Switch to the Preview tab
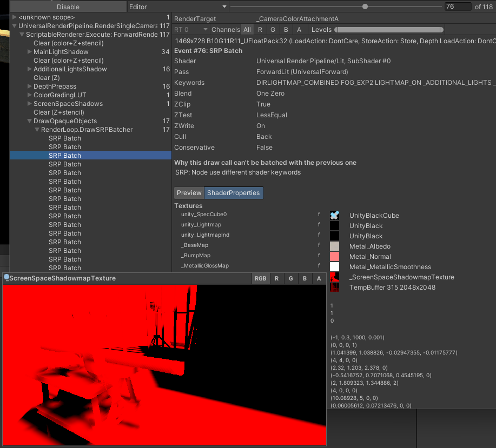 (x=188, y=192)
